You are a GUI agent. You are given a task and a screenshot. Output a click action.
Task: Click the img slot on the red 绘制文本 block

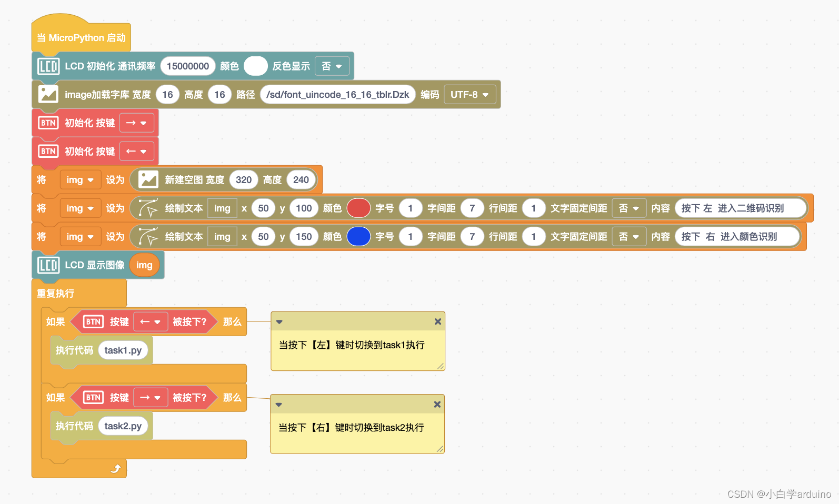click(222, 208)
